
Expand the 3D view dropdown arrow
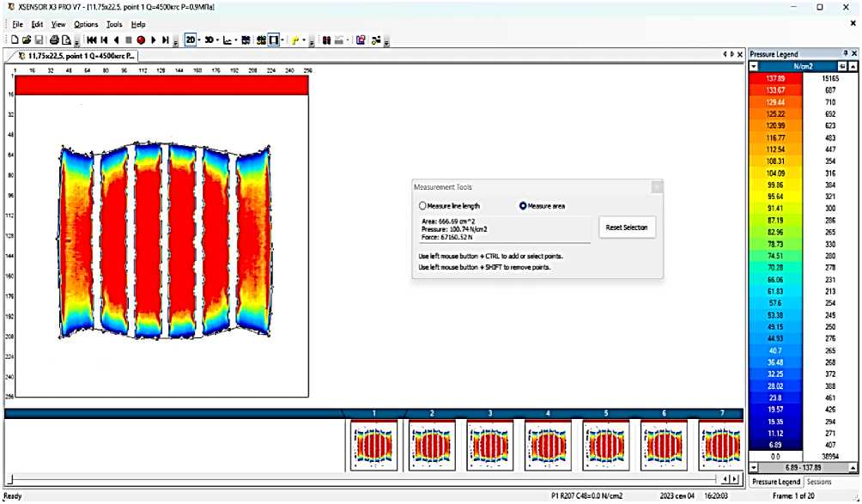[218, 40]
